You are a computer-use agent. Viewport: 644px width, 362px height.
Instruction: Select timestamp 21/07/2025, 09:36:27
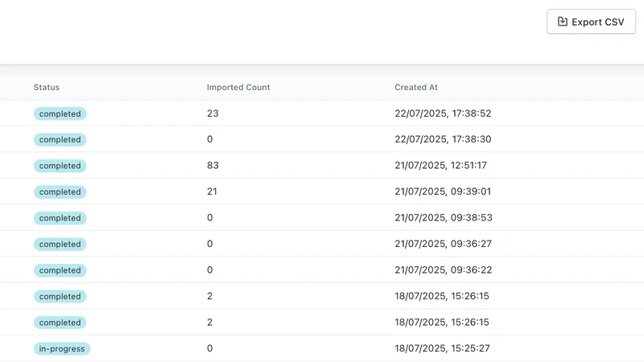click(444, 244)
